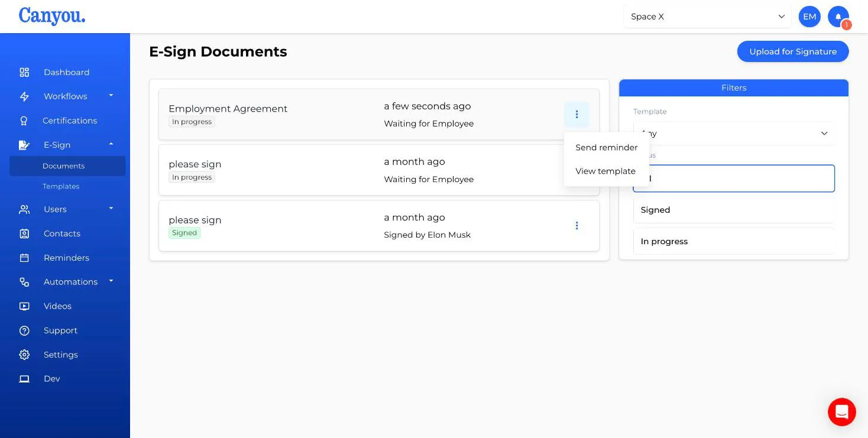Click the Canyou logo
Image resolution: width=868 pixels, height=438 pixels.
[x=52, y=16]
